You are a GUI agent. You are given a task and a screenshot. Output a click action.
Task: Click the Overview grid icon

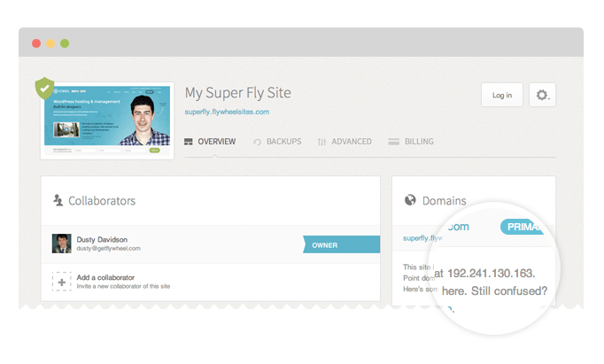(189, 142)
